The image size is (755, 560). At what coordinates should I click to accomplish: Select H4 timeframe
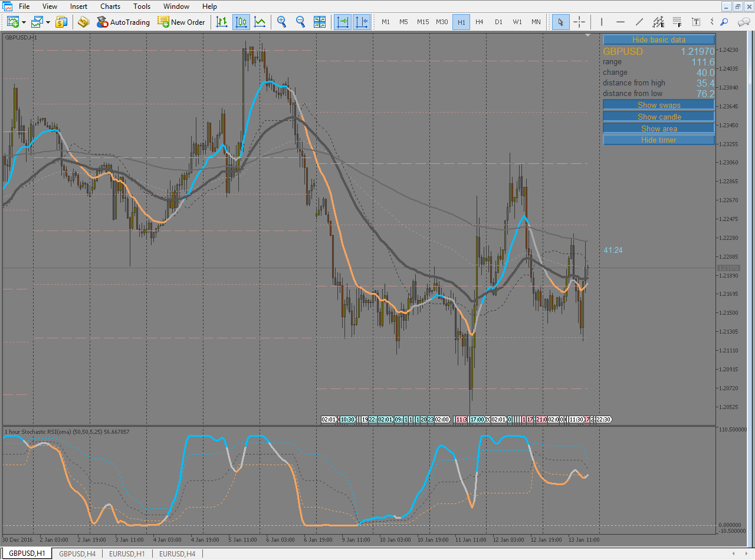(480, 22)
